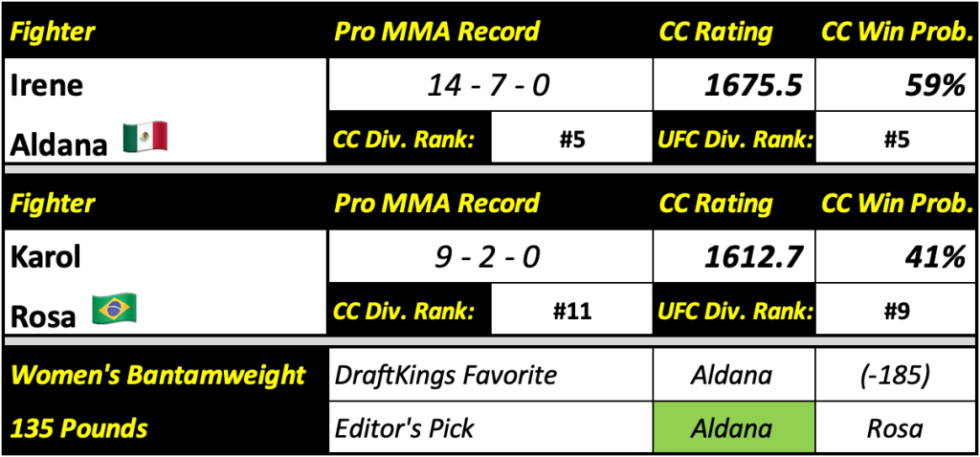Select the #11 CC Div. Rank cell

click(x=571, y=310)
